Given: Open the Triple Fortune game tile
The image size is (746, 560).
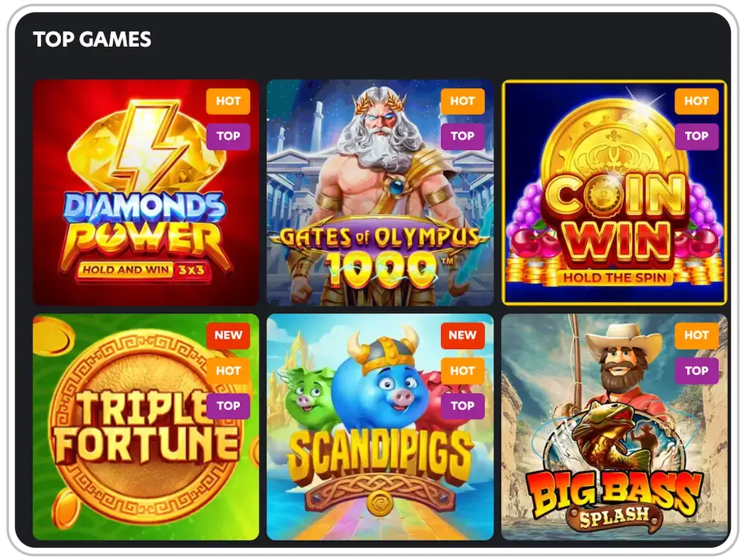Looking at the screenshot, I should pyautogui.click(x=146, y=427).
